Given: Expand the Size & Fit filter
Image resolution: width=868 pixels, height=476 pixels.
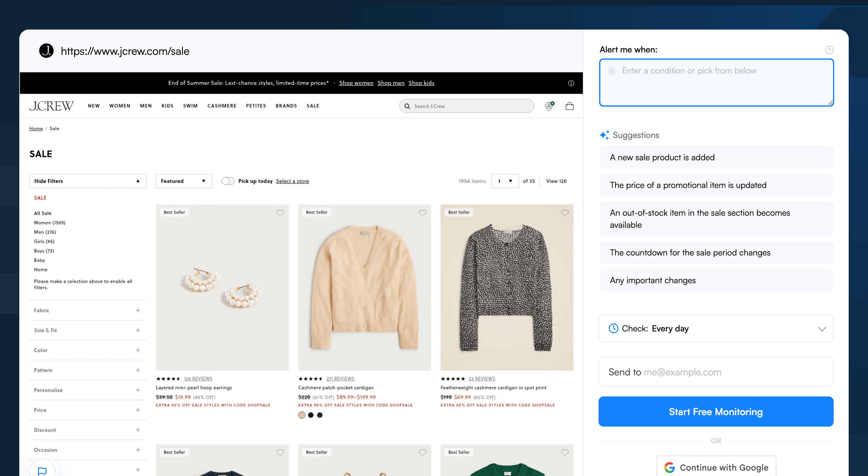Looking at the screenshot, I should [88, 330].
